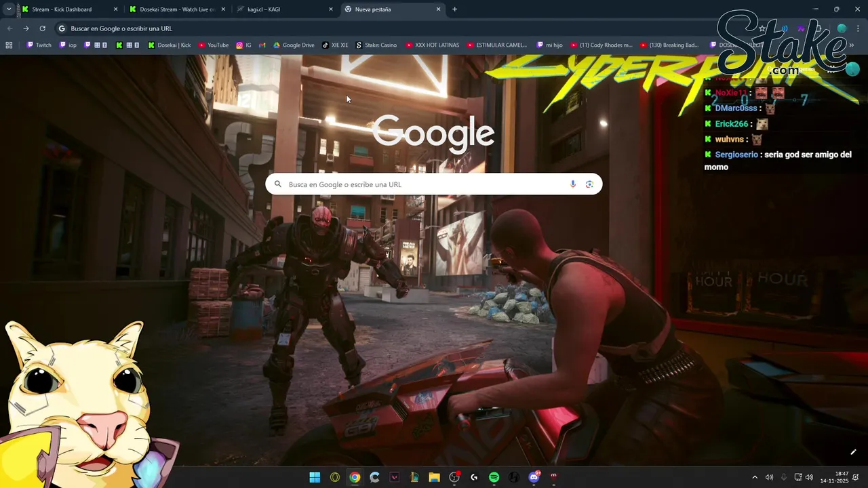Open File Explorer from the taskbar
Image resolution: width=868 pixels, height=488 pixels.
click(x=434, y=477)
